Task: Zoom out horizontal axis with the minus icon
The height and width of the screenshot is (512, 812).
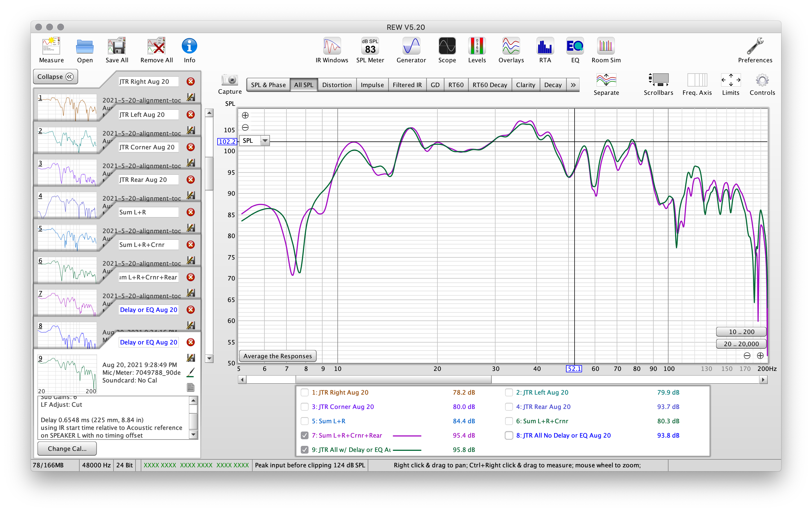Action: [x=747, y=355]
